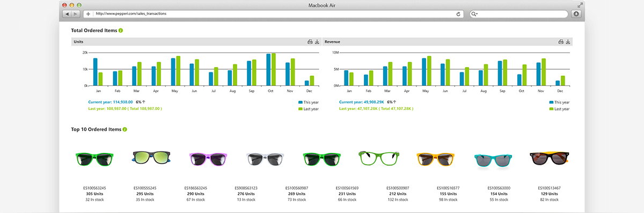Click the browser back arrow button
Screen dimensions: 644x213
67,13
